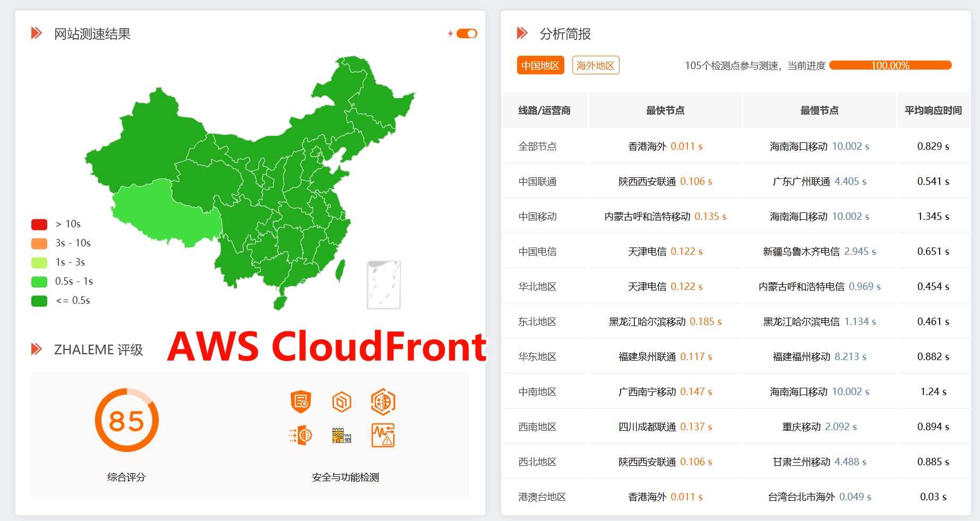Select the 中国移动 row label
The width and height of the screenshot is (980, 521).
point(538,216)
